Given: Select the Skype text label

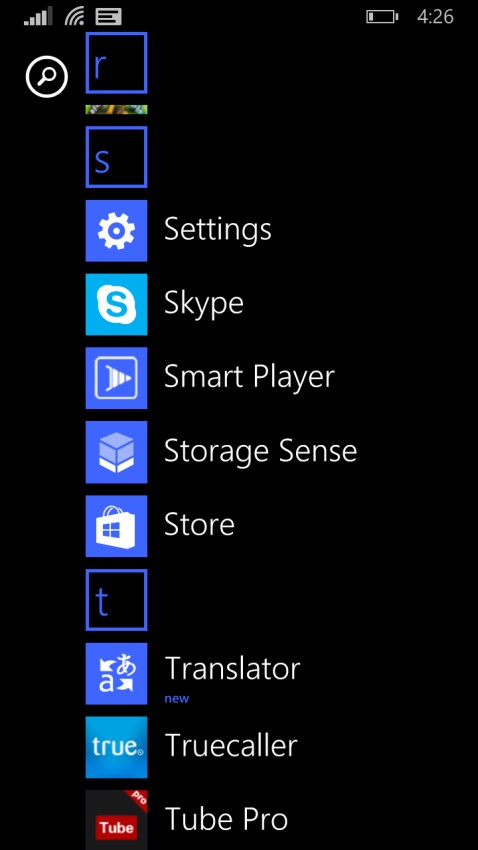Looking at the screenshot, I should pos(204,304).
